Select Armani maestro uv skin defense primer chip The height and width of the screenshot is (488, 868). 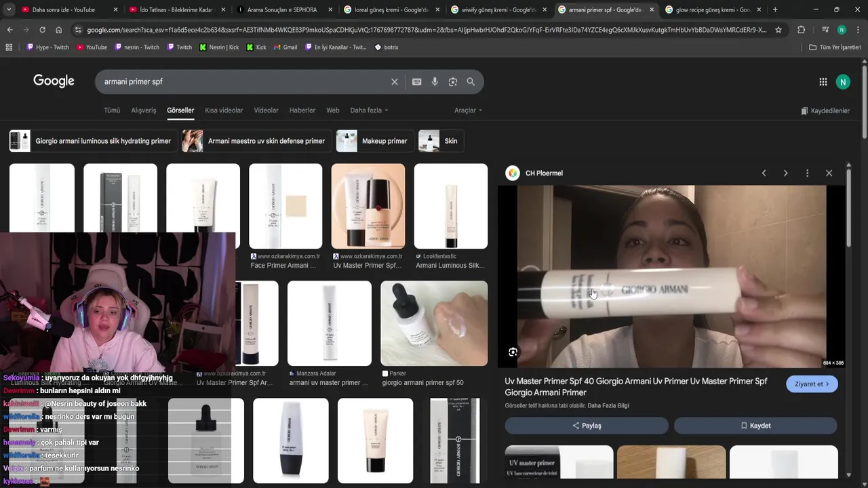pyautogui.click(x=257, y=141)
